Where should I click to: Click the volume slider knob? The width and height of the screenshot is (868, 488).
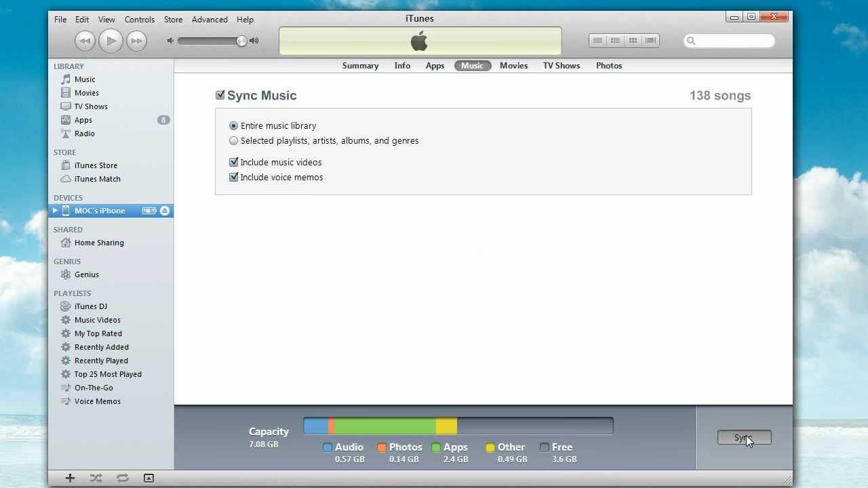pos(241,41)
